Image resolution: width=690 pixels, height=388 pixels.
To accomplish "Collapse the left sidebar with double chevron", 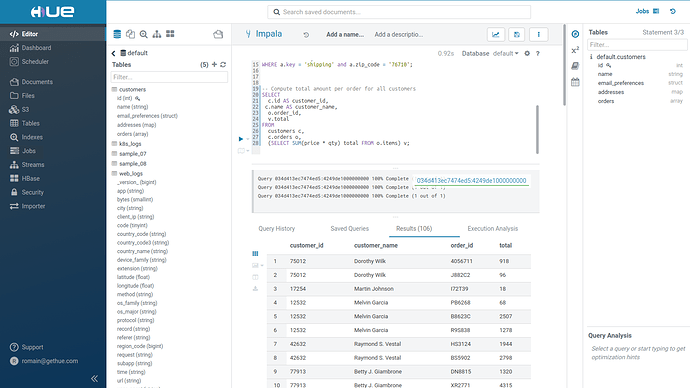I will coord(94,378).
